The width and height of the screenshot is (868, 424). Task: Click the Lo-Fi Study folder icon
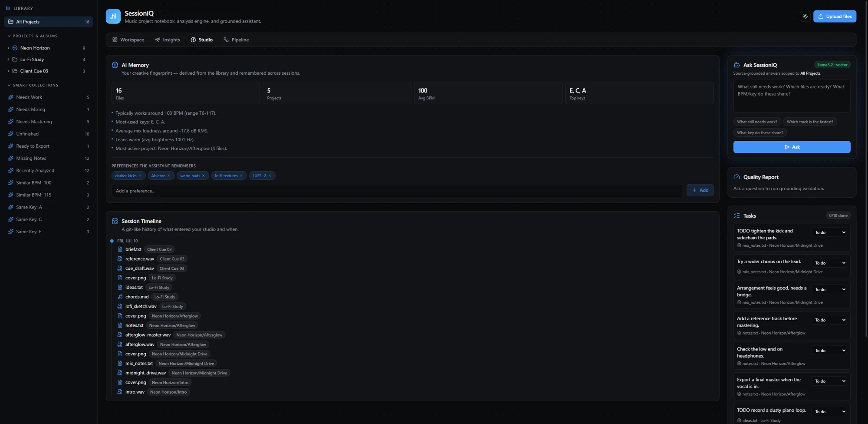(x=15, y=60)
